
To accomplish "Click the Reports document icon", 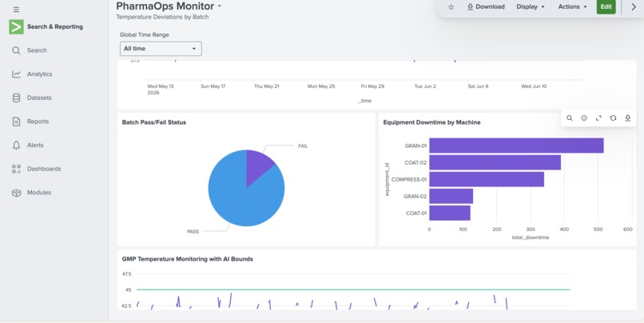I will click(x=16, y=122).
